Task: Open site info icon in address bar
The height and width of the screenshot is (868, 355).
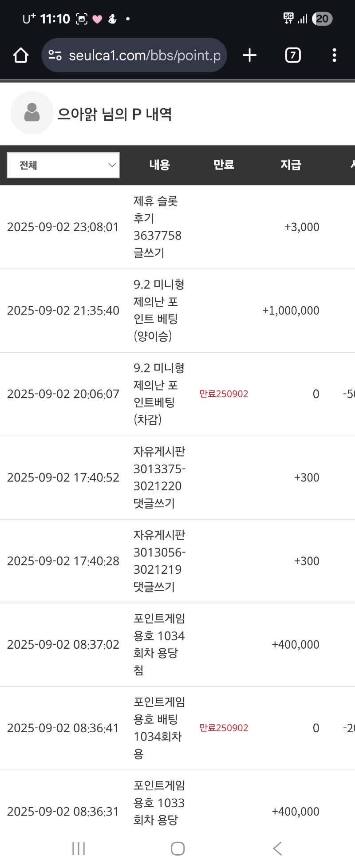Action: (55, 55)
